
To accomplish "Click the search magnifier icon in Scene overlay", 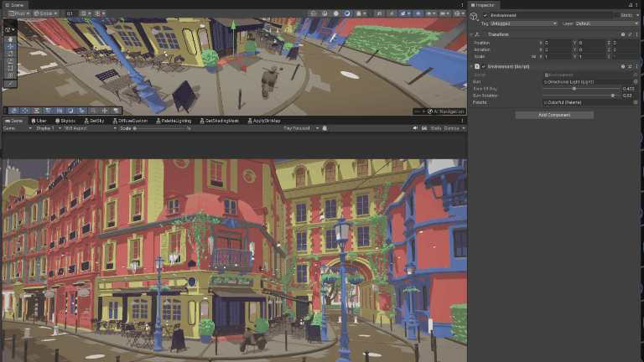I will pyautogui.click(x=93, y=111).
